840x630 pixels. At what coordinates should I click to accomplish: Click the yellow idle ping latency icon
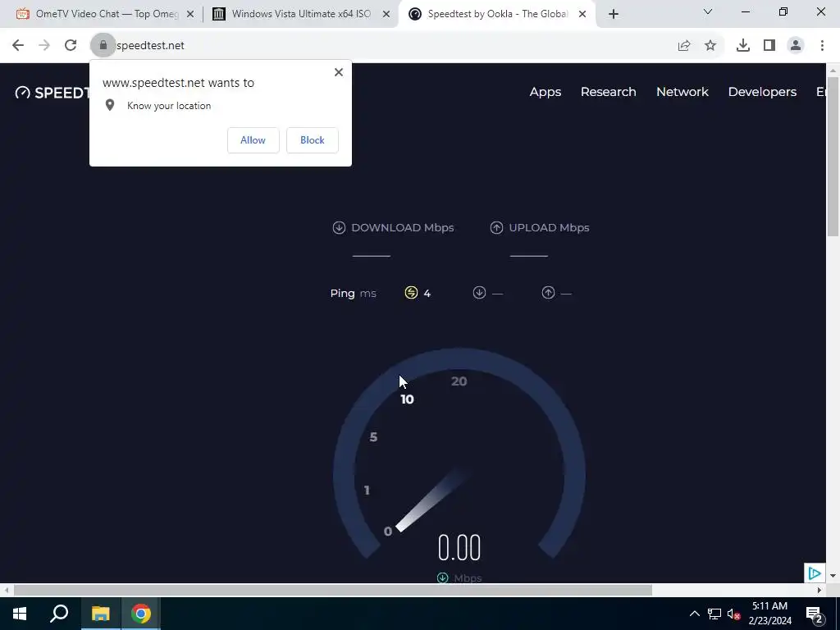(411, 293)
